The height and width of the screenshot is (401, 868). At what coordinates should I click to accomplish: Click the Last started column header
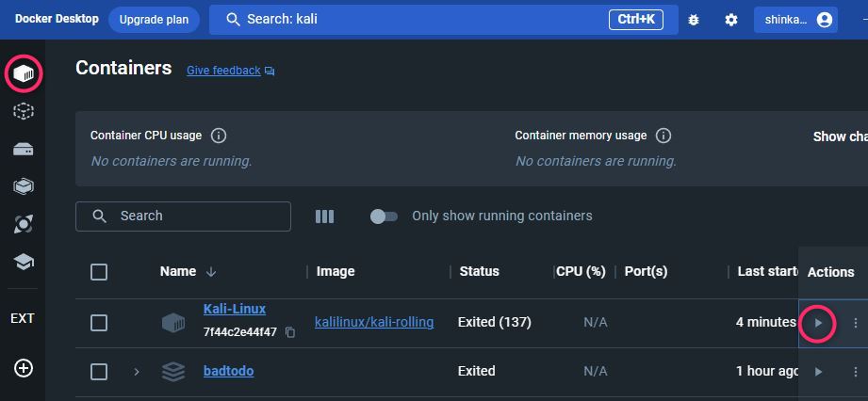click(768, 272)
